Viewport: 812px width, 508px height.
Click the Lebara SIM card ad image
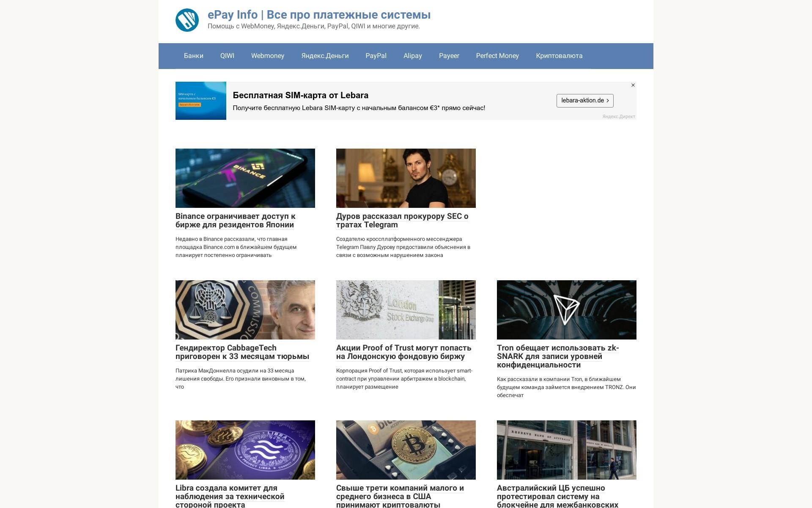click(201, 101)
